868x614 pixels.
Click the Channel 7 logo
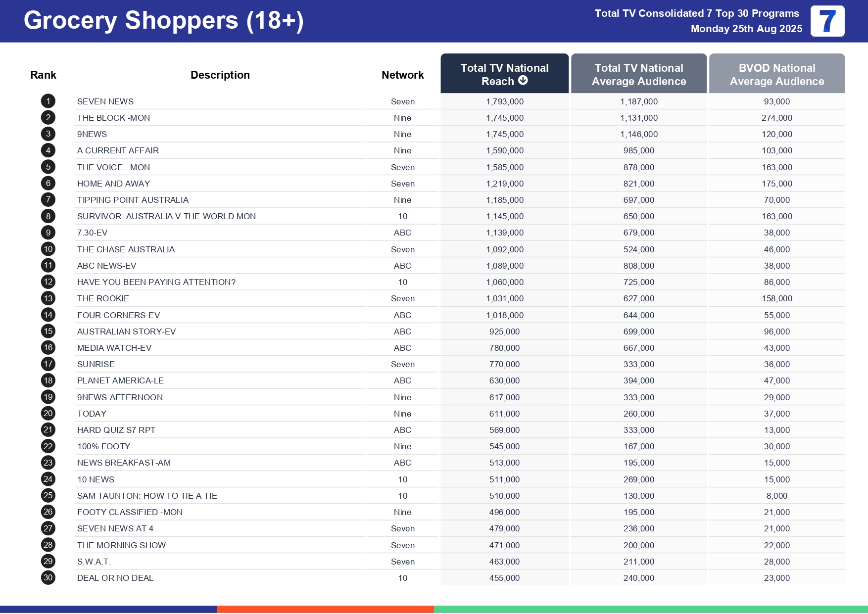tap(827, 21)
